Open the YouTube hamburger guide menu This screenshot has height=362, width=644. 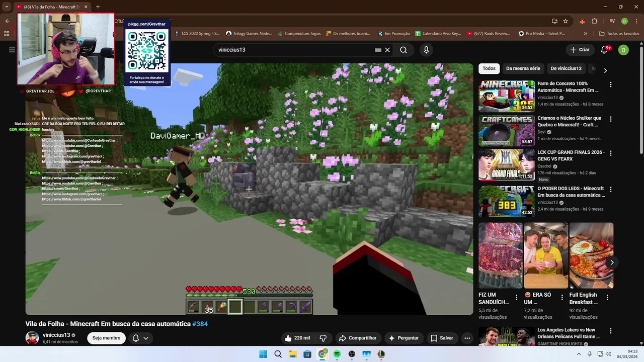pyautogui.click(x=12, y=50)
